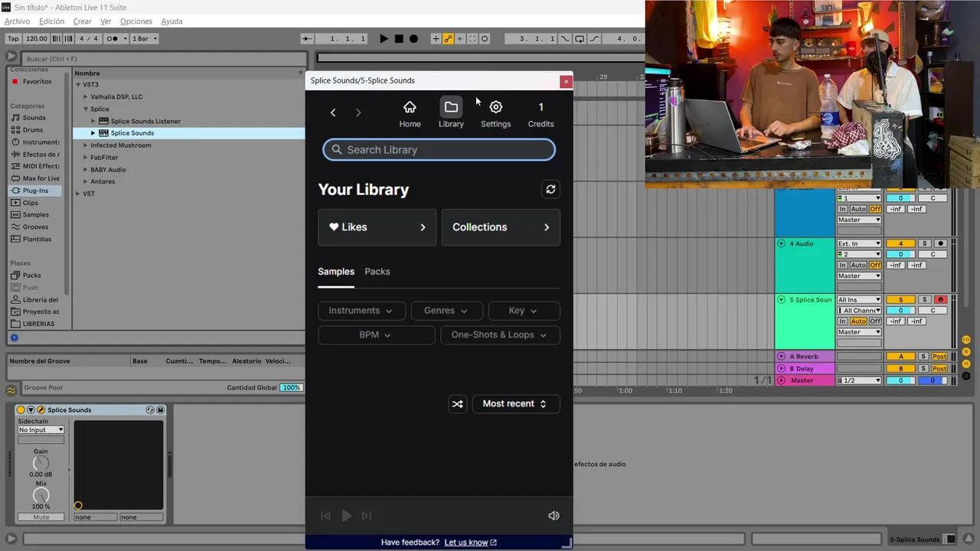Click the Ableton Arrangement Record button
980x551 pixels.
[x=413, y=39]
